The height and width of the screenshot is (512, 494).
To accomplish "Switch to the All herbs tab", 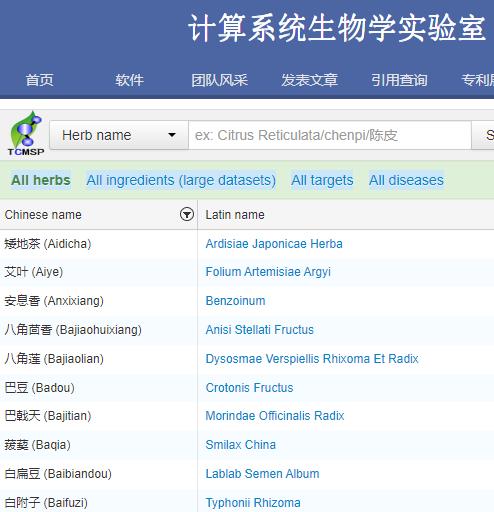I will point(41,180).
